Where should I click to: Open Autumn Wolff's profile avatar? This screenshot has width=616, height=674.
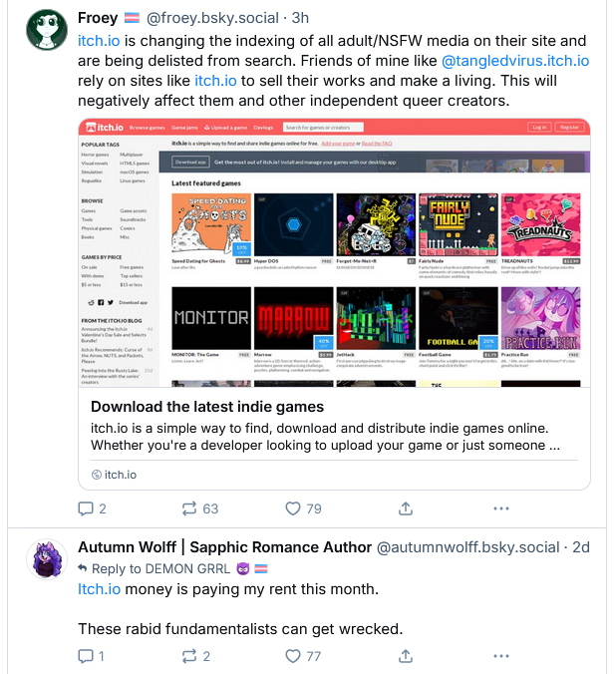point(47,560)
